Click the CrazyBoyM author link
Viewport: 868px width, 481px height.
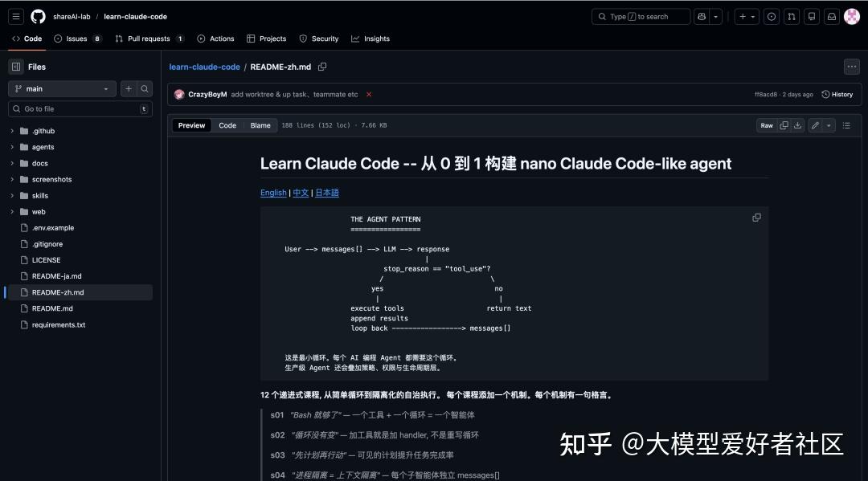207,95
